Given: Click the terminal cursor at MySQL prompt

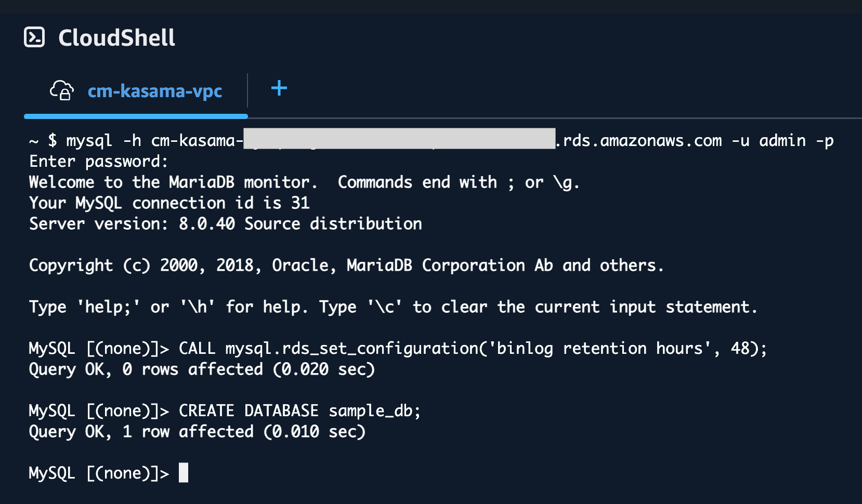Looking at the screenshot, I should coord(184,473).
